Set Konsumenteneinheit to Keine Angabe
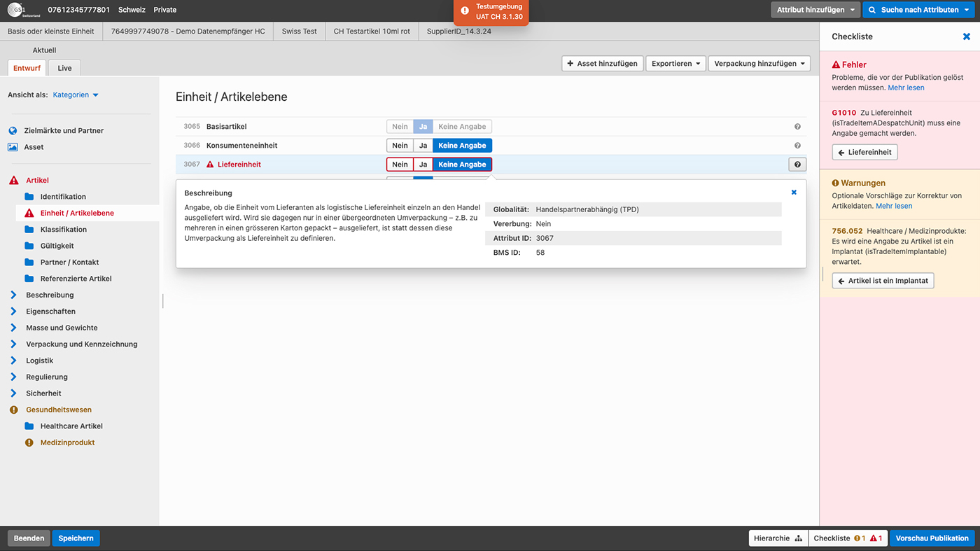Image resolution: width=980 pixels, height=551 pixels. click(x=462, y=146)
